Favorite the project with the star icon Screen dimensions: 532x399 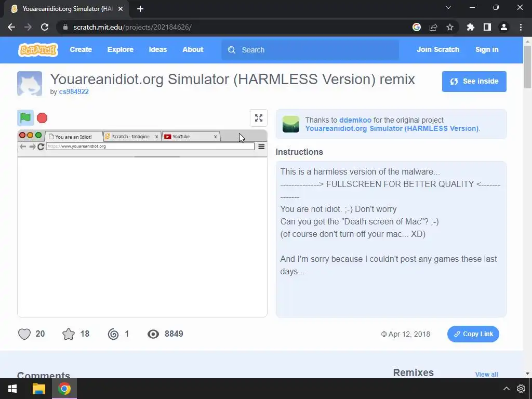[69, 334]
